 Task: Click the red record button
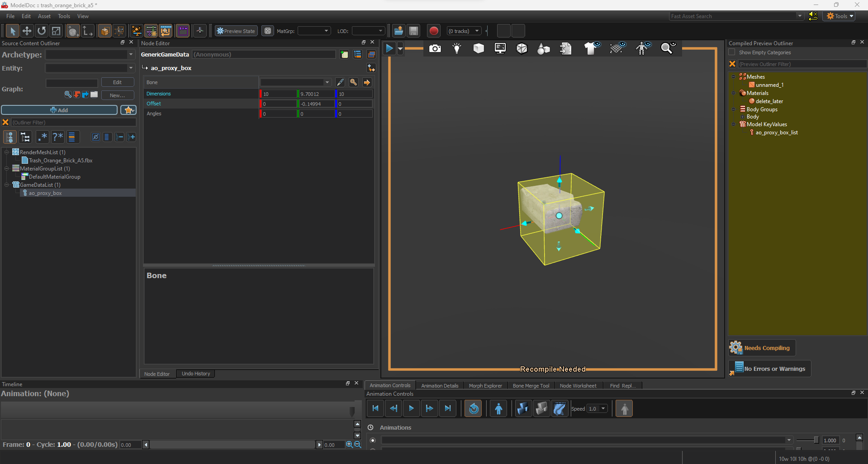click(433, 31)
